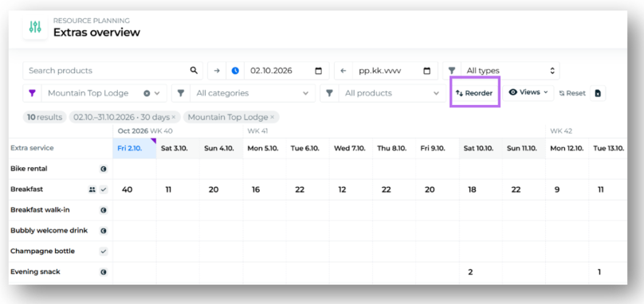Open the All products dropdown
The width and height of the screenshot is (644, 304).
tap(392, 93)
